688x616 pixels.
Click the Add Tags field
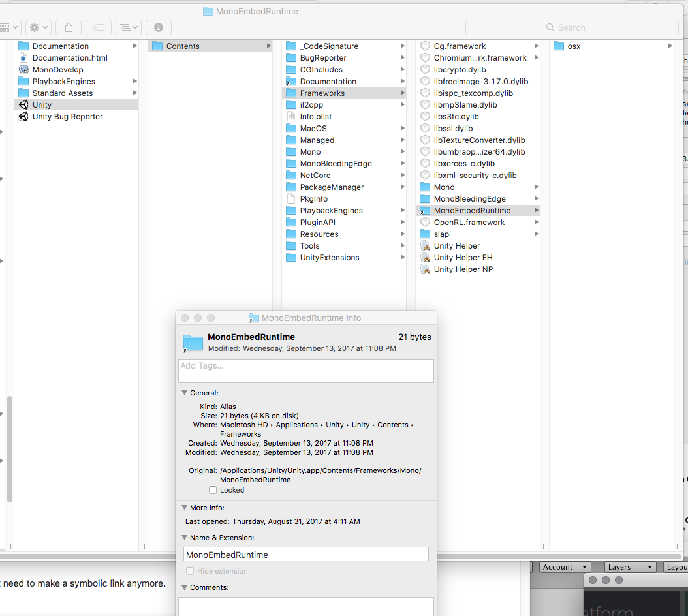(306, 371)
